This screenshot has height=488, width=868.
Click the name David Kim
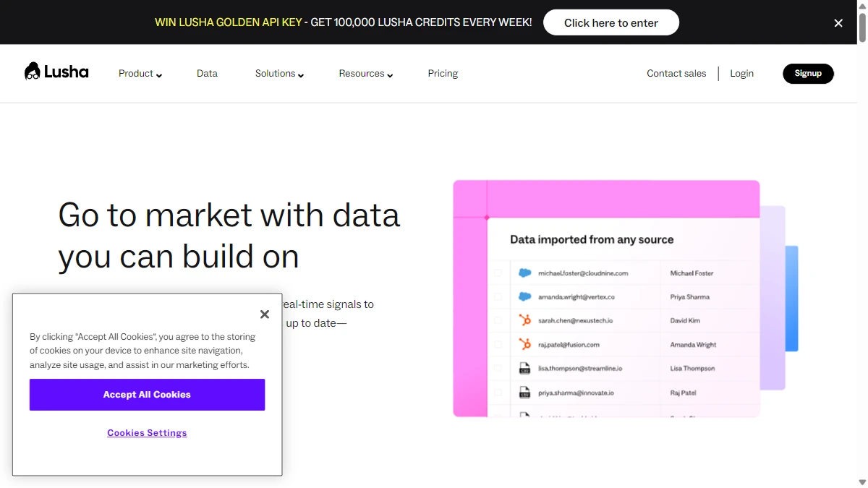(x=685, y=320)
